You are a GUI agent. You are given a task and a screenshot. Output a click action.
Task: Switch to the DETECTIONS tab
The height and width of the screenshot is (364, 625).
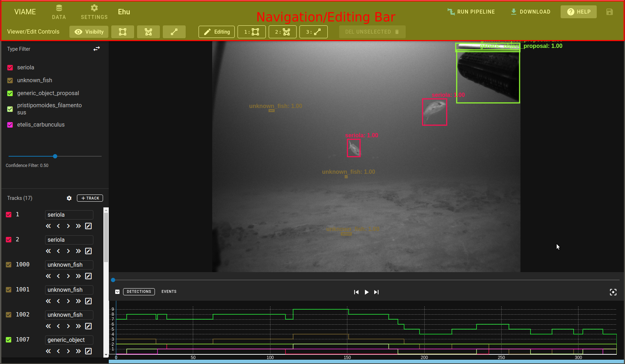point(139,292)
